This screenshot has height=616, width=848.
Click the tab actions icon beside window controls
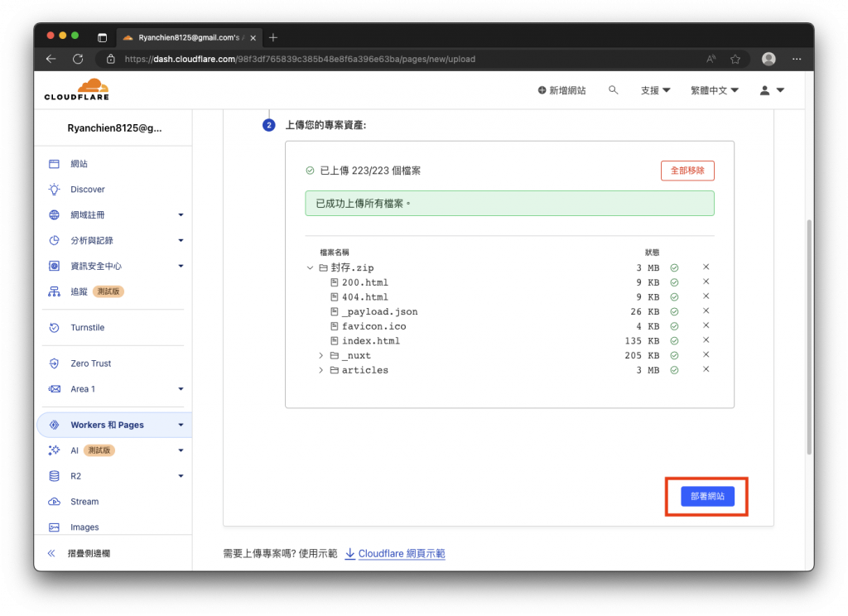pyautogui.click(x=102, y=37)
